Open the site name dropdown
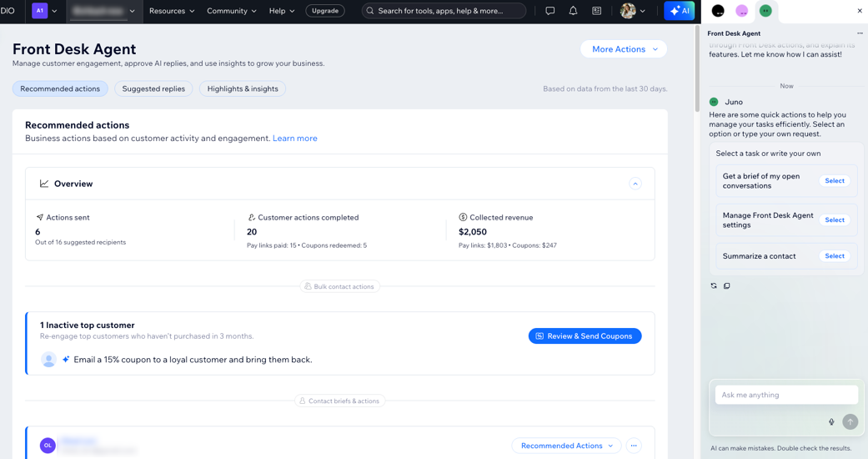This screenshot has width=868, height=459. tap(104, 11)
